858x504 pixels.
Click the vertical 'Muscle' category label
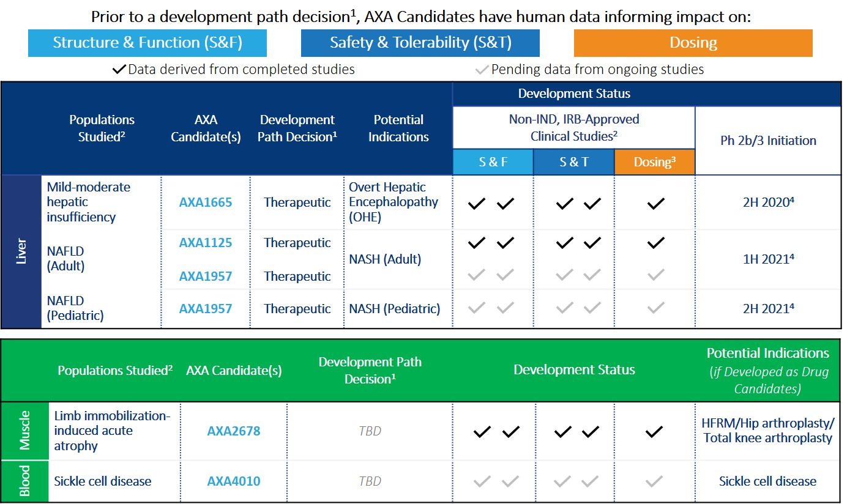(25, 431)
